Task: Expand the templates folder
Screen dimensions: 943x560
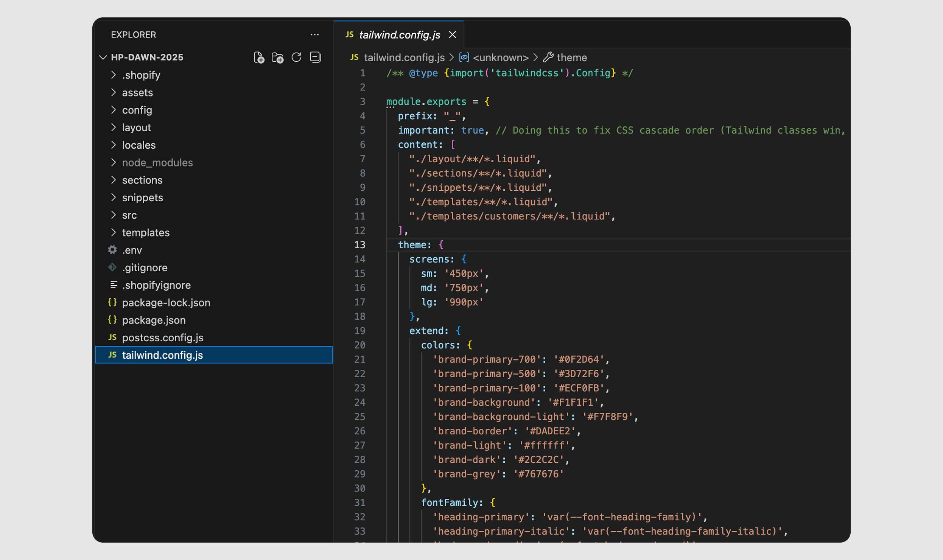Action: click(145, 233)
